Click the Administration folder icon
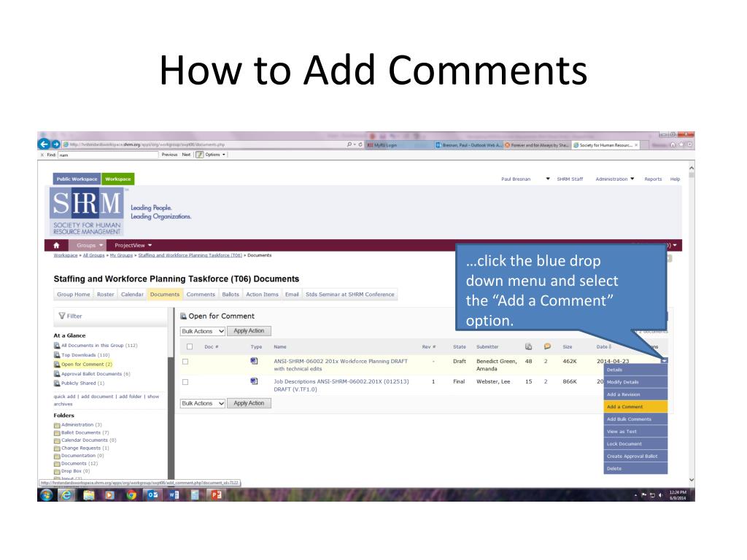 click(57, 425)
